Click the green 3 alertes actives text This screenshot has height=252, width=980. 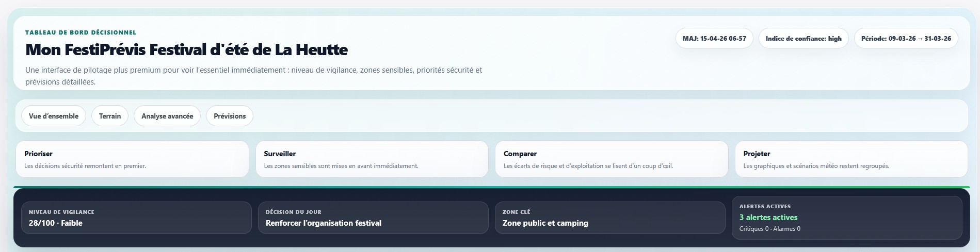(x=768, y=217)
